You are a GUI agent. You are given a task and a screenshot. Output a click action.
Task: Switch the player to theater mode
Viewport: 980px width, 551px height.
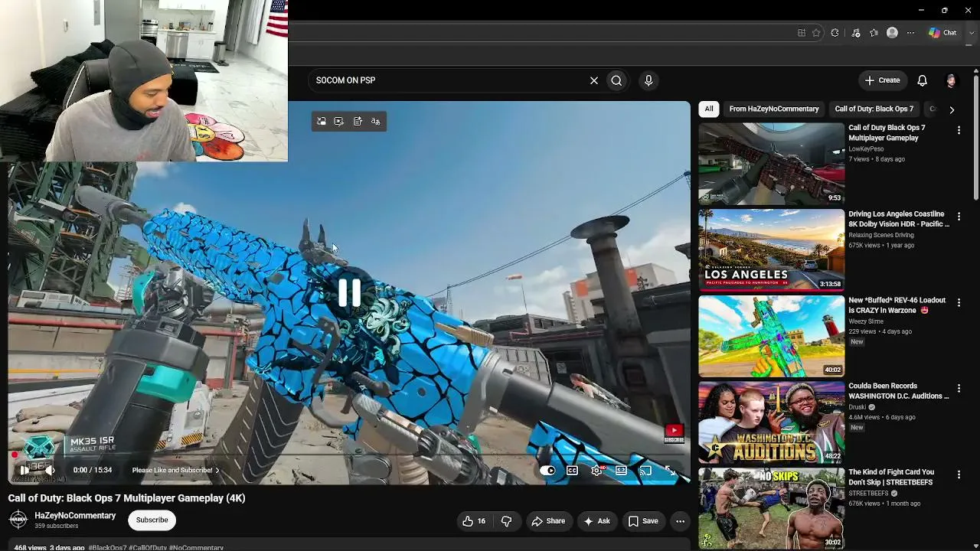(x=621, y=470)
